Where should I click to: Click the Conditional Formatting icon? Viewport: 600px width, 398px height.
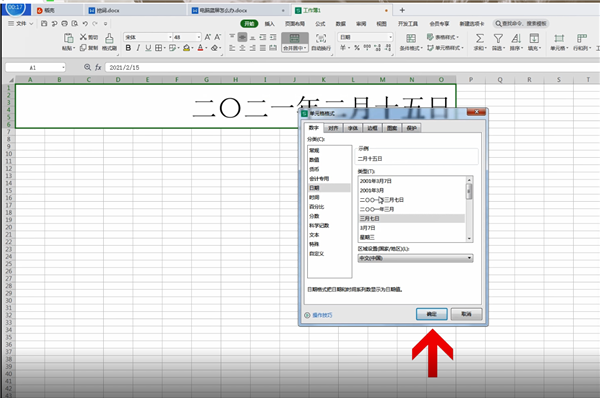pyautogui.click(x=411, y=38)
